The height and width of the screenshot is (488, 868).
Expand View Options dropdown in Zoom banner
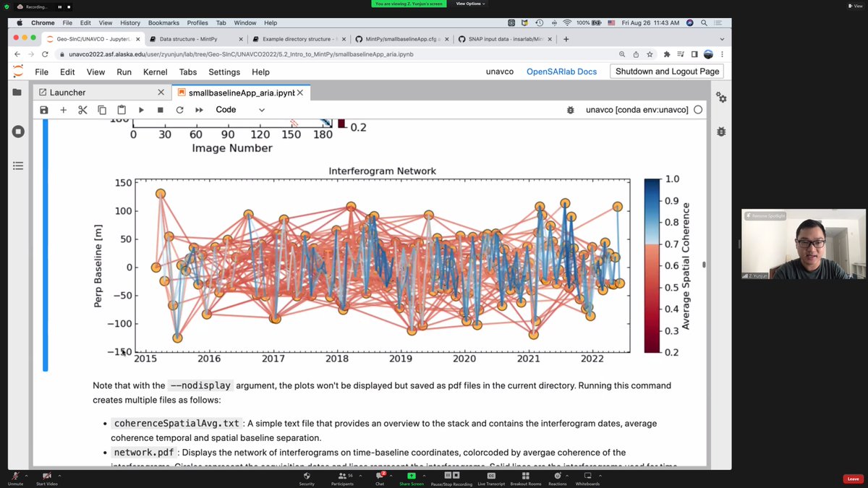(x=470, y=4)
